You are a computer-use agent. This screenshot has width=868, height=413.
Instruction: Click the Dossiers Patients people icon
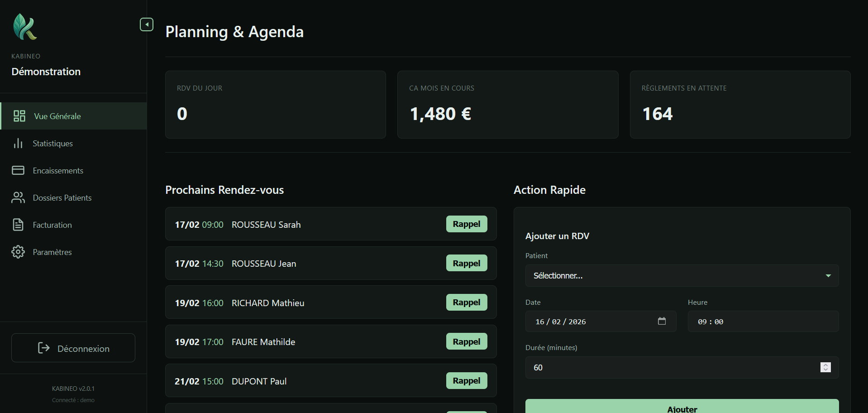(18, 197)
